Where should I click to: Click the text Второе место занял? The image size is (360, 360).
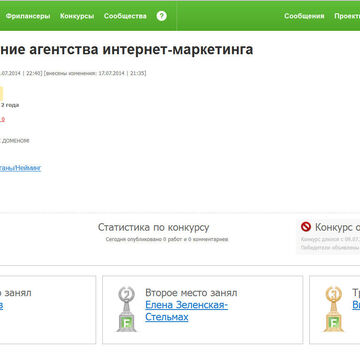pyautogui.click(x=191, y=293)
